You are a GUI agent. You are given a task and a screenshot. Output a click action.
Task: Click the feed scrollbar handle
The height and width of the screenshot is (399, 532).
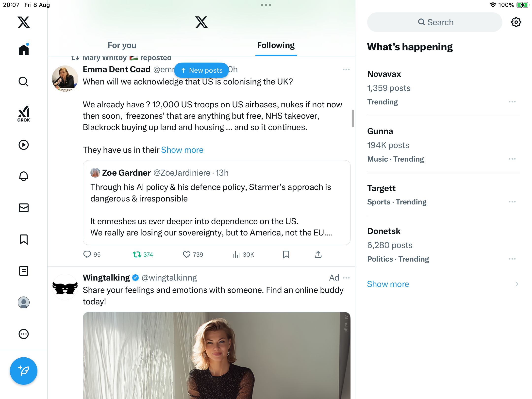pos(353,118)
